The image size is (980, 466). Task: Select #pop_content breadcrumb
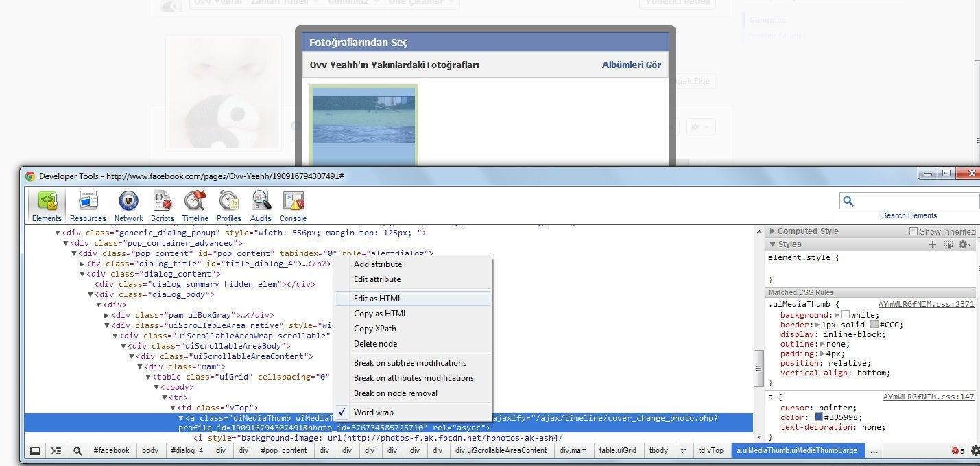point(283,451)
